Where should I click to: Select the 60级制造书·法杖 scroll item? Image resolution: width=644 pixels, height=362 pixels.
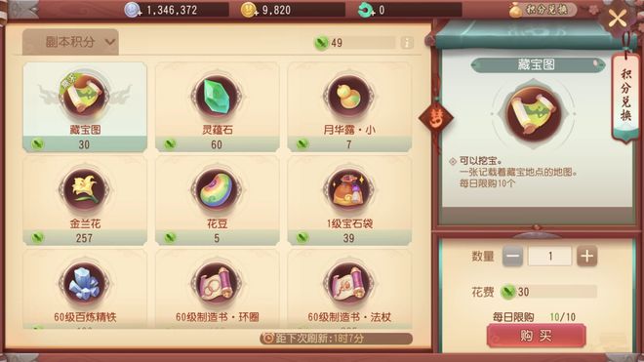349,289
